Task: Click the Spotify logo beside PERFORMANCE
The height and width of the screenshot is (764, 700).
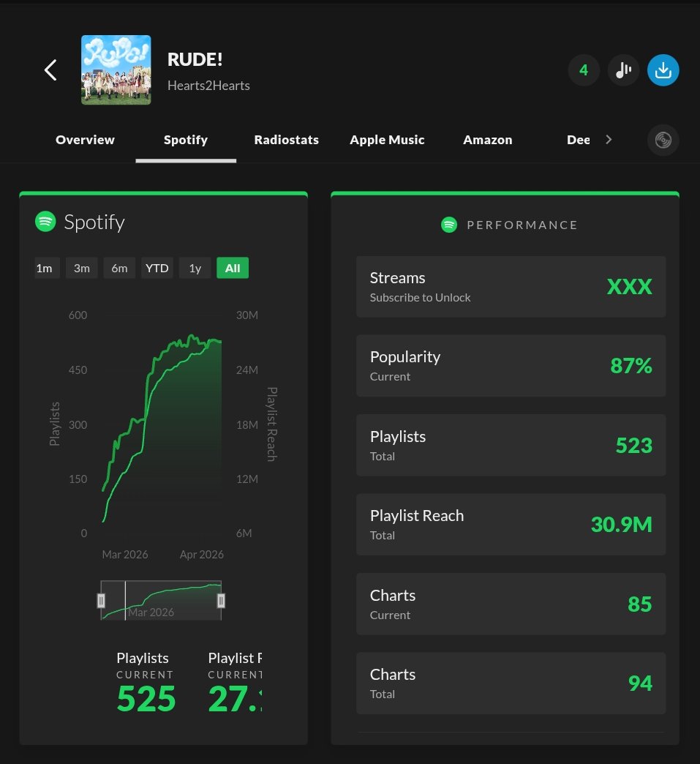Action: (x=449, y=225)
